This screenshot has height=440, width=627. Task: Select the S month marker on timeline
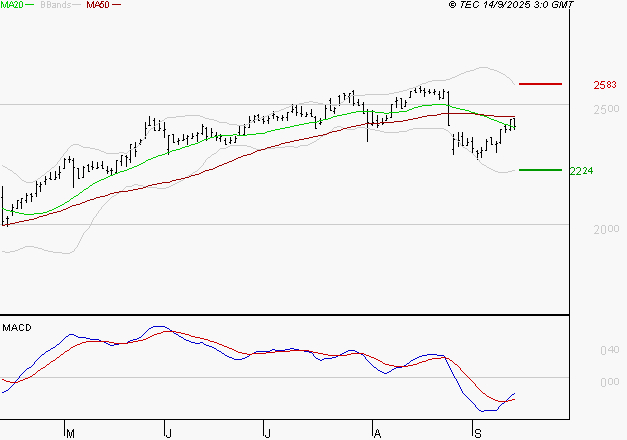(477, 433)
